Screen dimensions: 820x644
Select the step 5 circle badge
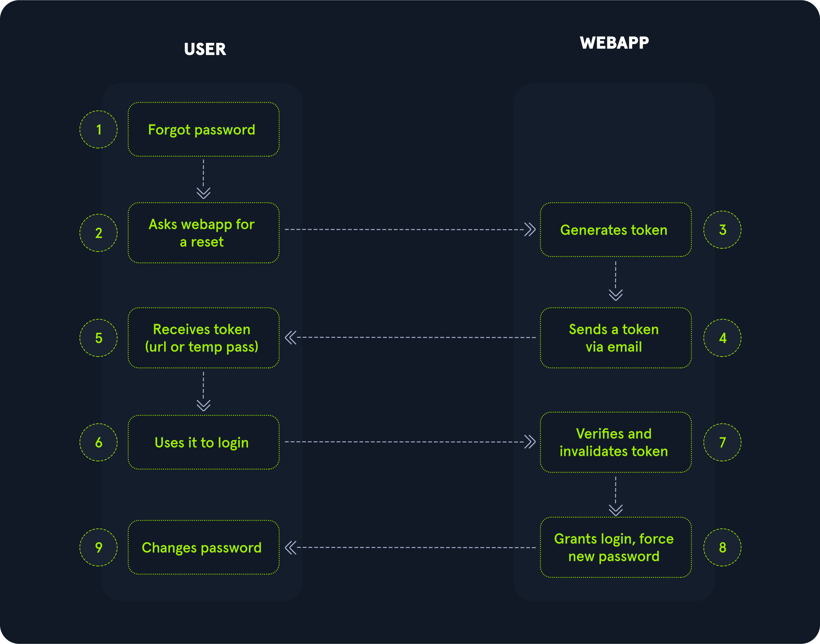(x=98, y=338)
